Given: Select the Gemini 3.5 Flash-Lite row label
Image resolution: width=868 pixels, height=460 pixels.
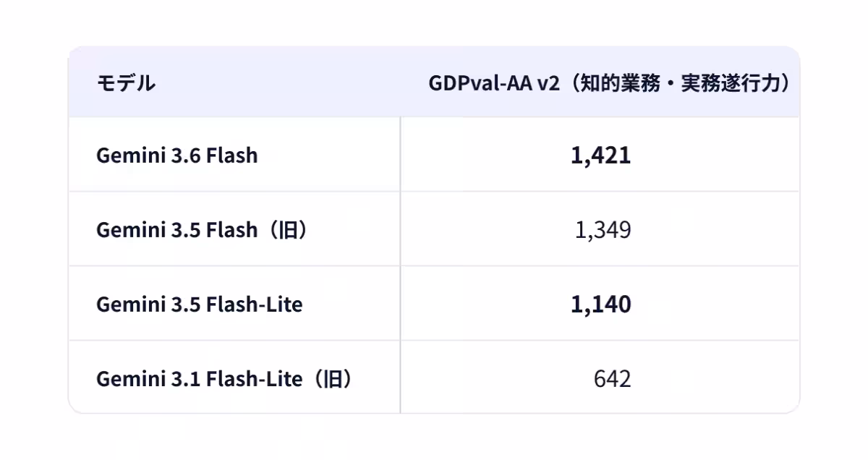Looking at the screenshot, I should tap(199, 304).
